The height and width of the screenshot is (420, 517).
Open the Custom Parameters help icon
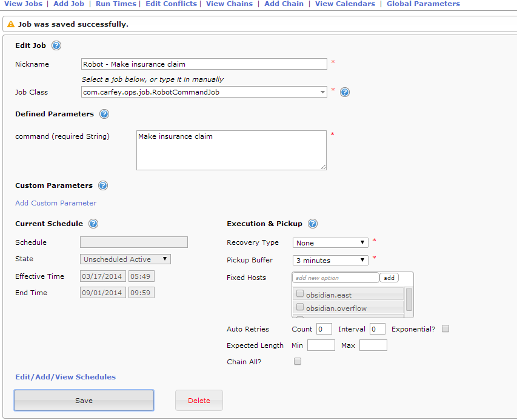pos(102,186)
